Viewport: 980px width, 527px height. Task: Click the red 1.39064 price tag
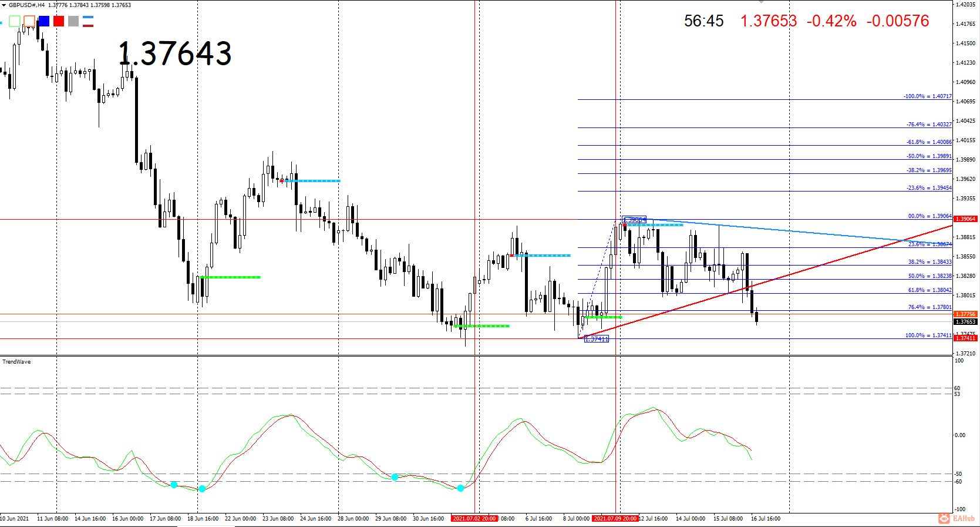click(x=966, y=219)
